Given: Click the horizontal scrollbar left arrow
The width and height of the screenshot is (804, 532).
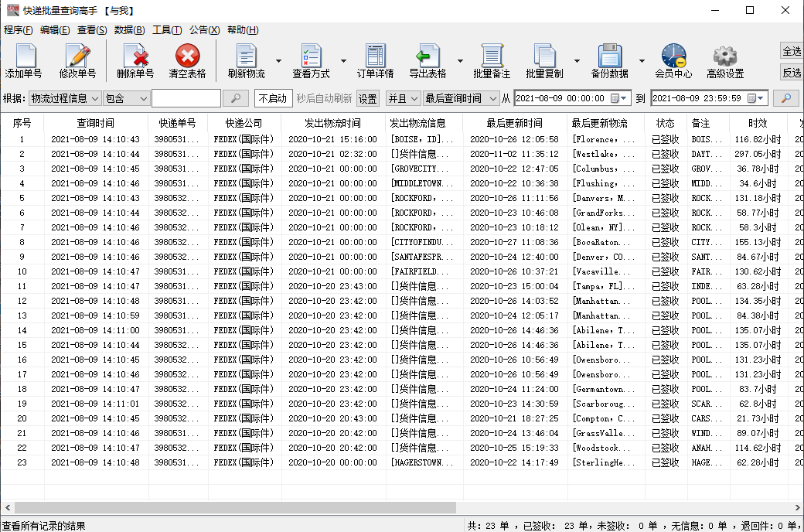Looking at the screenshot, I should [8, 507].
